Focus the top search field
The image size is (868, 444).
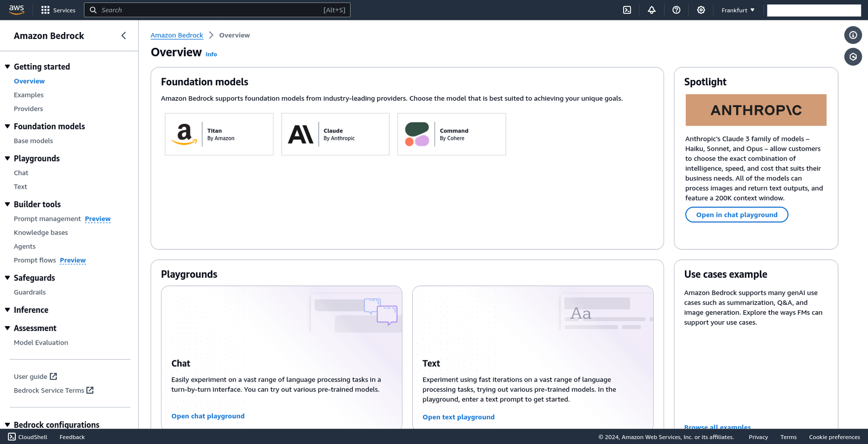pyautogui.click(x=217, y=10)
